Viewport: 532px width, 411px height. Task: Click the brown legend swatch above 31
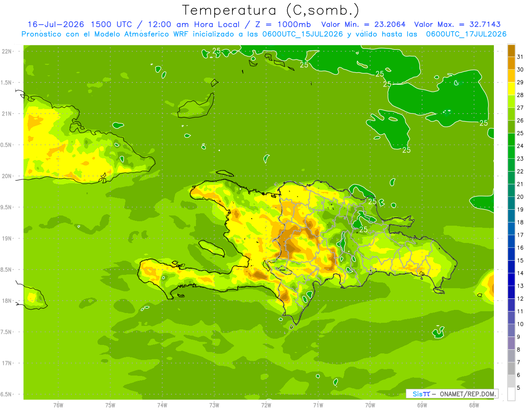pyautogui.click(x=511, y=51)
